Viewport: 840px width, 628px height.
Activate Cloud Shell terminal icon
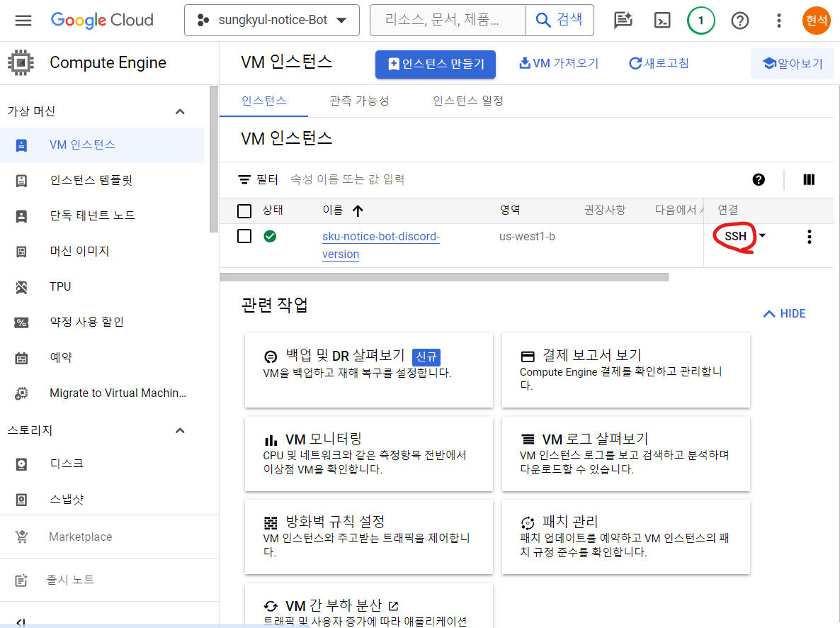click(662, 21)
